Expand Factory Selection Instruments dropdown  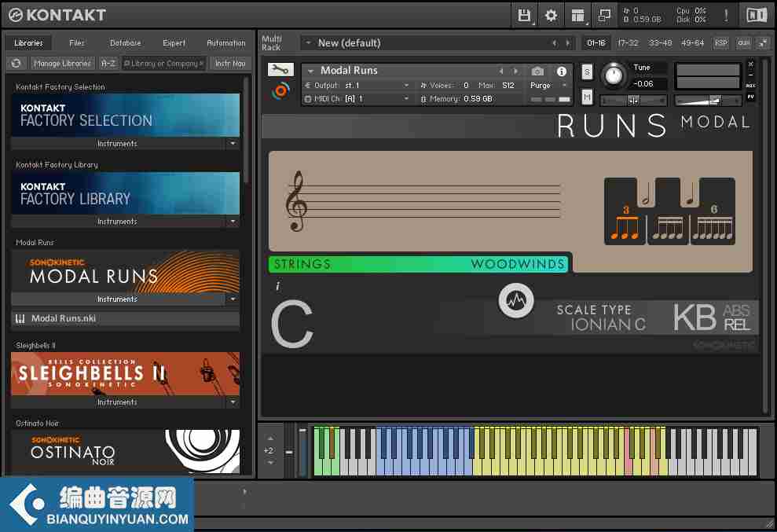click(233, 144)
